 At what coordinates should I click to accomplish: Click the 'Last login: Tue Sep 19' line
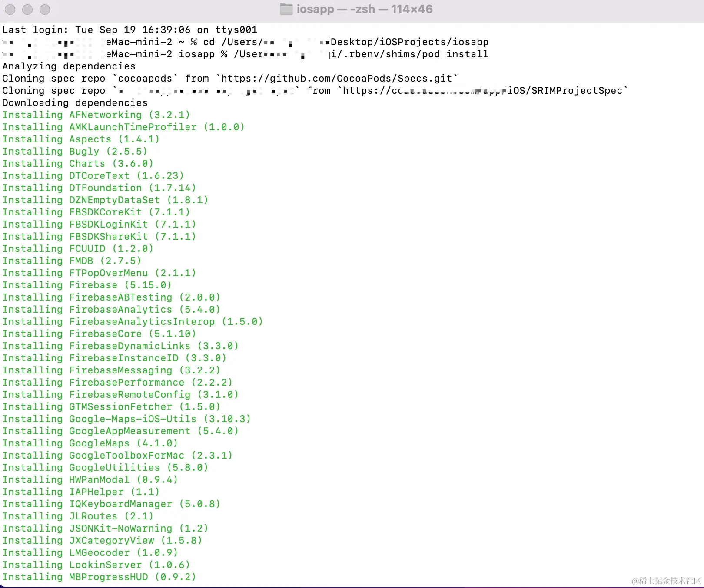pos(130,30)
